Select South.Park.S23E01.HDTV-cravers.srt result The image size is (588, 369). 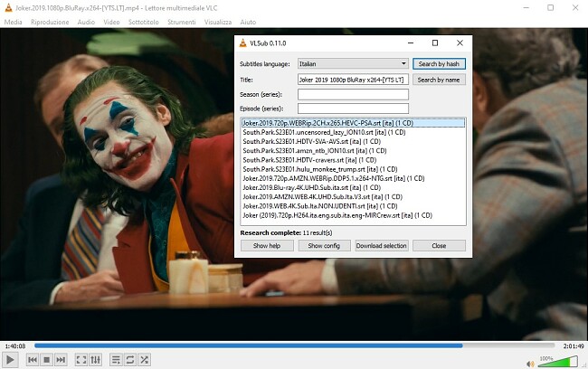click(x=353, y=160)
